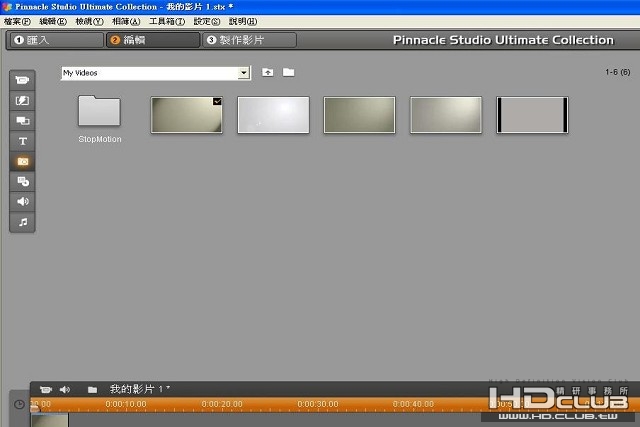Select the fourth video thumbnail

click(x=446, y=115)
